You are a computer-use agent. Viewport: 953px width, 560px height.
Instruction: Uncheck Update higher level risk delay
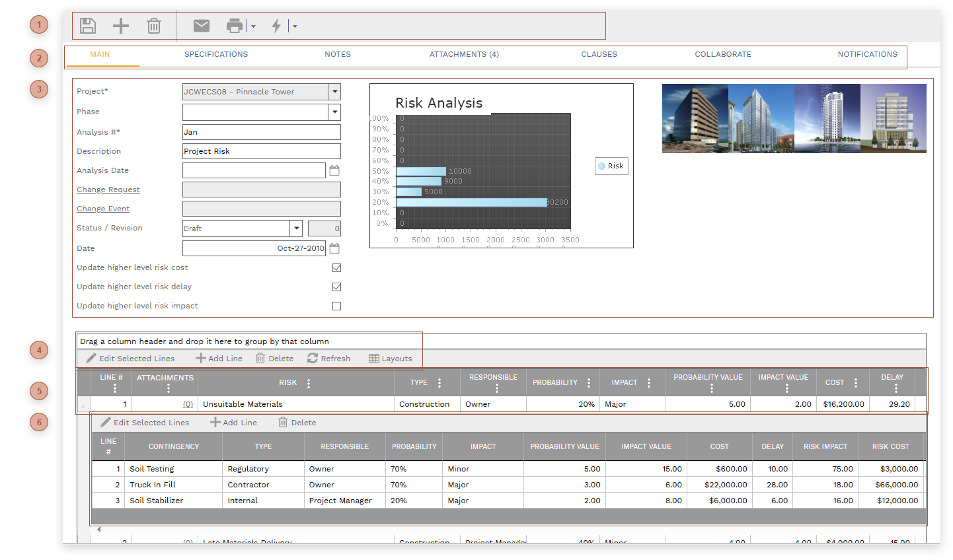336,287
